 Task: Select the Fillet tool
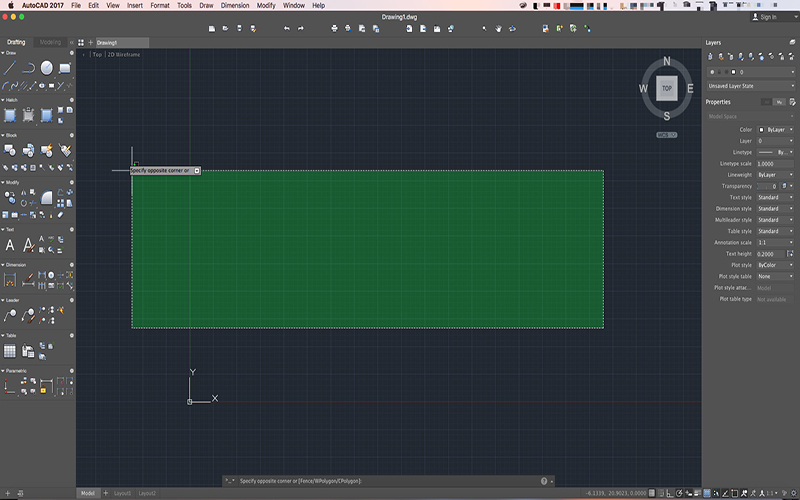[46, 197]
